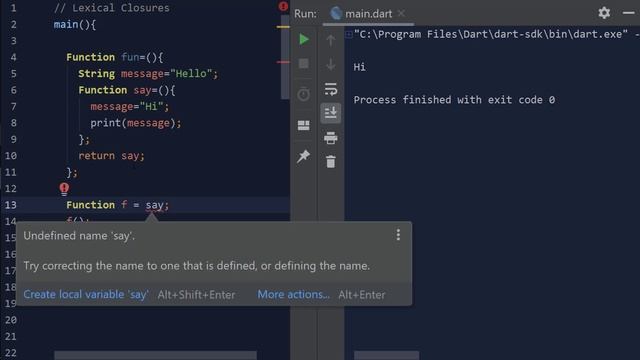Screen dimensions: 640x360
Task: Toggle scroll to end of console output
Action: click(331, 113)
